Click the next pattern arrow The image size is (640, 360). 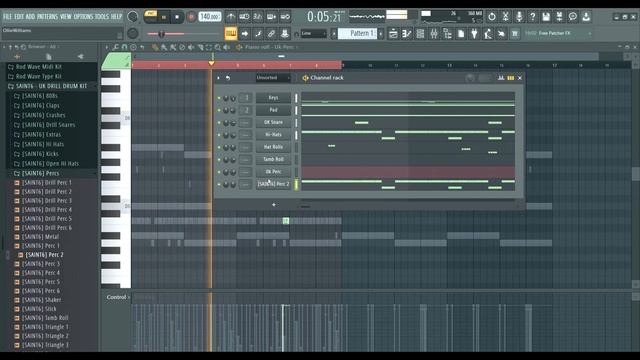tap(380, 33)
